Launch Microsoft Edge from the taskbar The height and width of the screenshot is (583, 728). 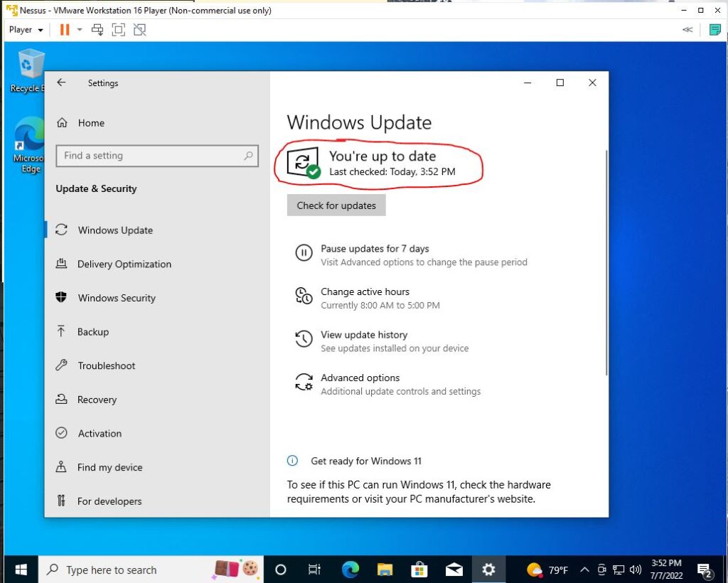coord(350,569)
